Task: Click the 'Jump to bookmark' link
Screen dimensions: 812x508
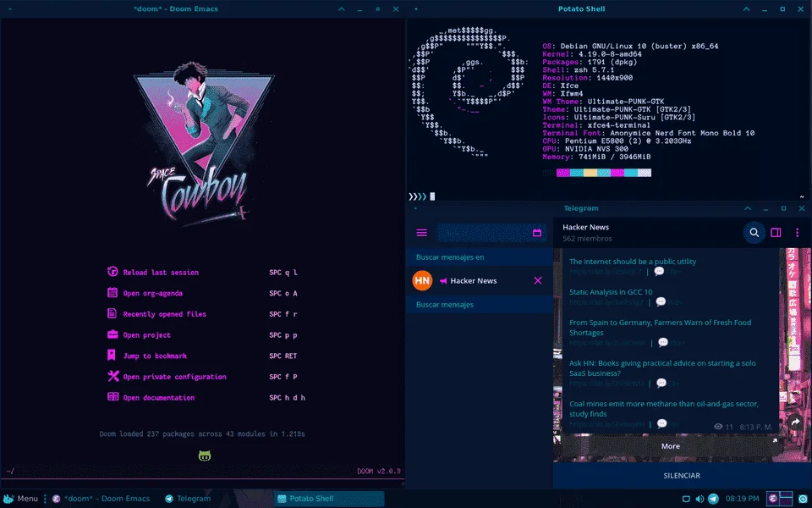Action: pos(155,356)
